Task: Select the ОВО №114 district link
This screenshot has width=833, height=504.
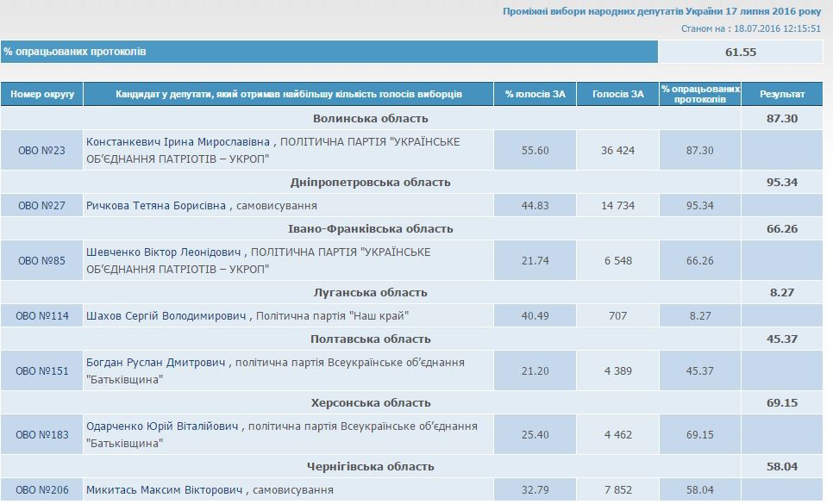Action: [41, 316]
